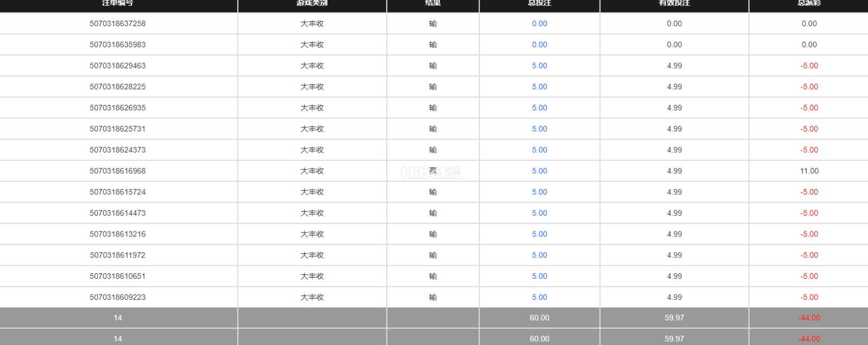The image size is (868, 345).
Task: Click the 结果 column header
Action: click(432, 3)
